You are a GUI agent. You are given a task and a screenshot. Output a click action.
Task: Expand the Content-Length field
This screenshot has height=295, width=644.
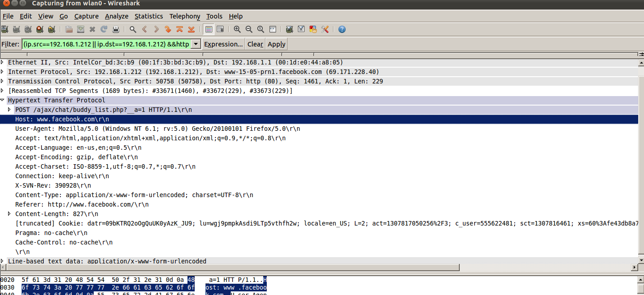[x=10, y=214]
